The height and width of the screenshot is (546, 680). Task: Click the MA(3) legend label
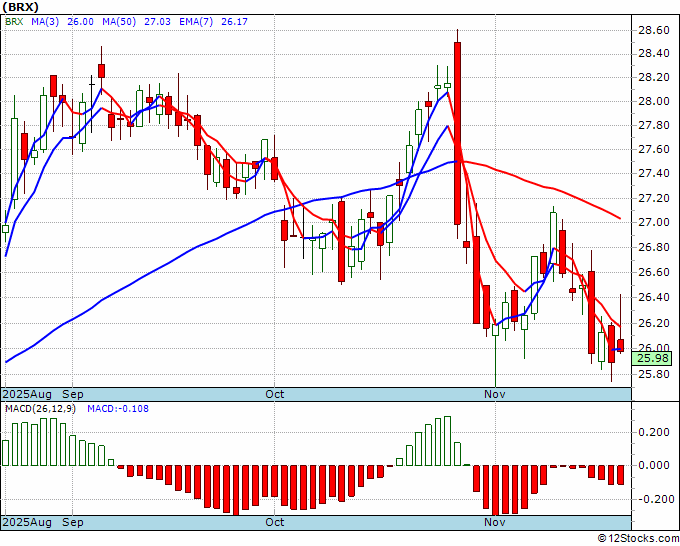45,22
